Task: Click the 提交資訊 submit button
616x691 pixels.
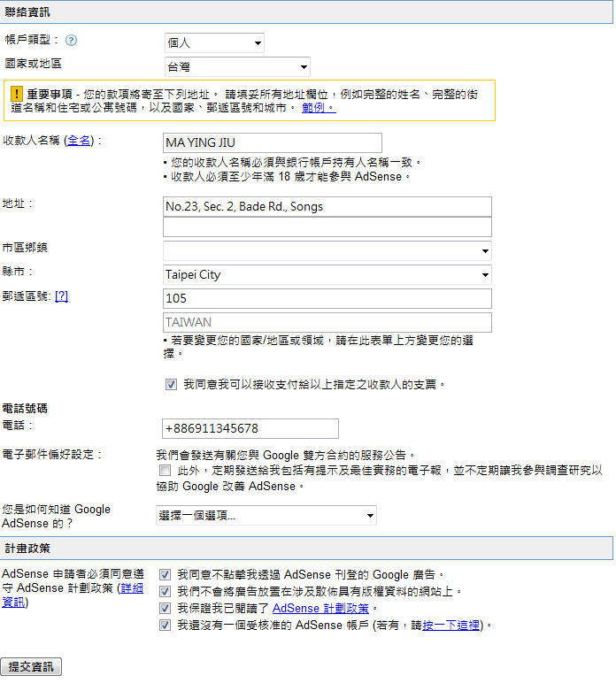Action: point(31,667)
